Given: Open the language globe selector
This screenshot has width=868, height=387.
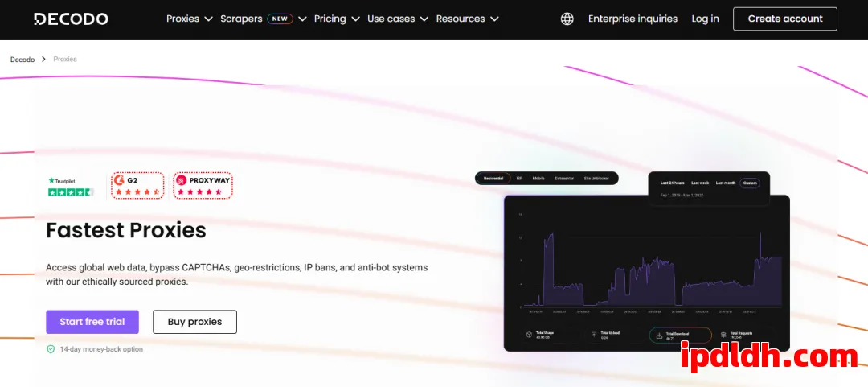Looking at the screenshot, I should 567,19.
